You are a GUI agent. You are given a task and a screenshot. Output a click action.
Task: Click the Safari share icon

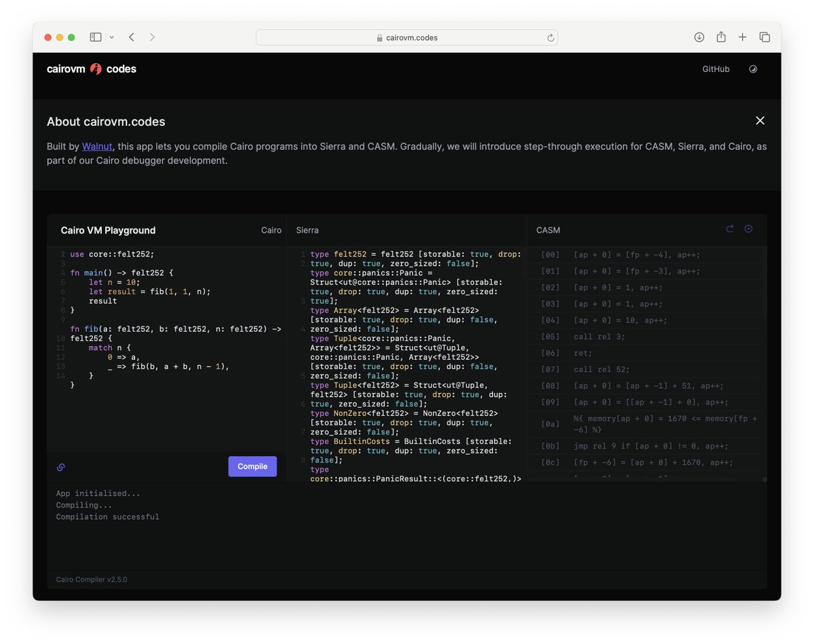[721, 37]
